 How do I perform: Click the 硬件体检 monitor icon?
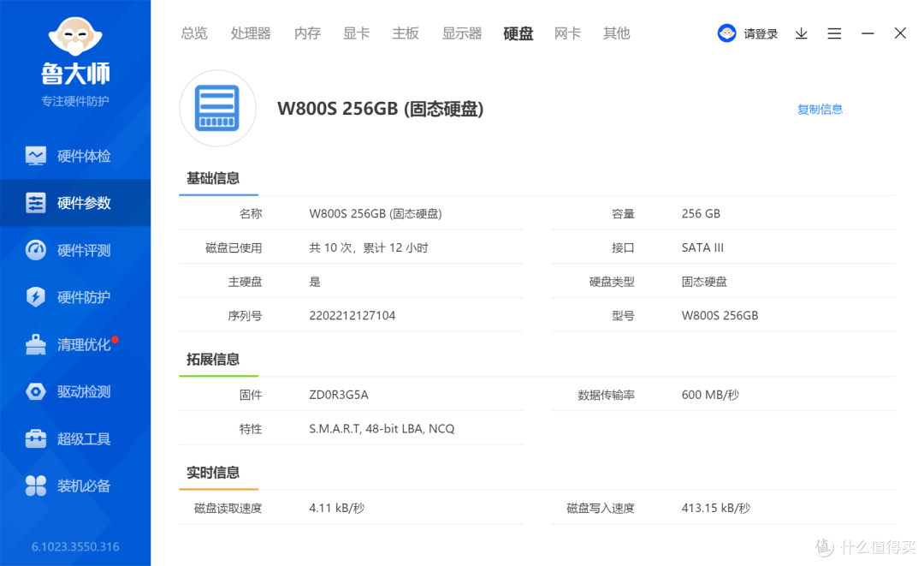click(x=35, y=156)
